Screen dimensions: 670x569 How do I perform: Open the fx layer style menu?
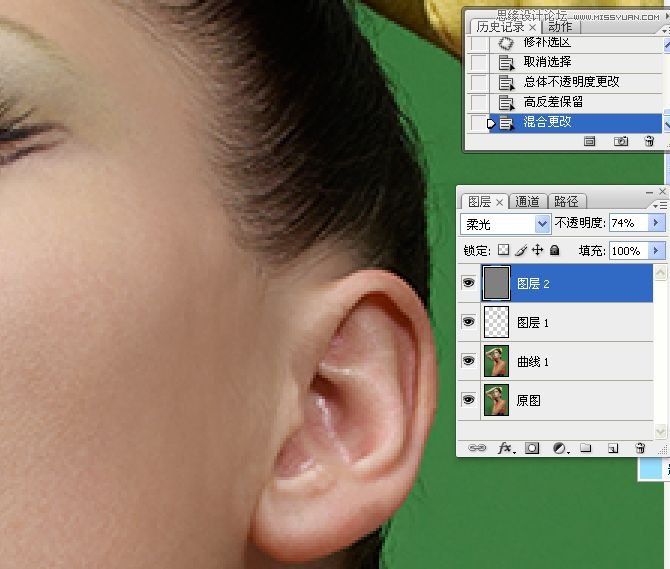(x=506, y=448)
